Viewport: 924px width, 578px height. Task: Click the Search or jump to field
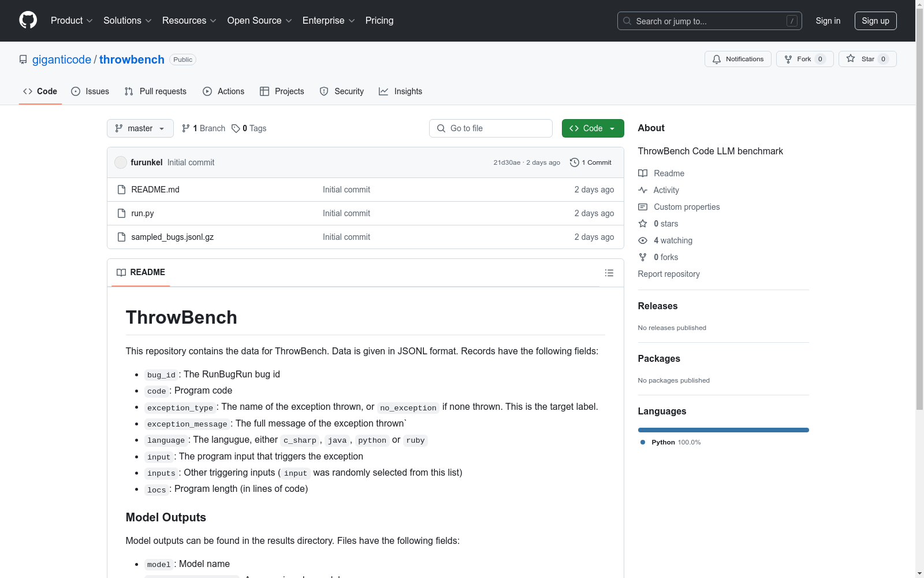pyautogui.click(x=710, y=21)
